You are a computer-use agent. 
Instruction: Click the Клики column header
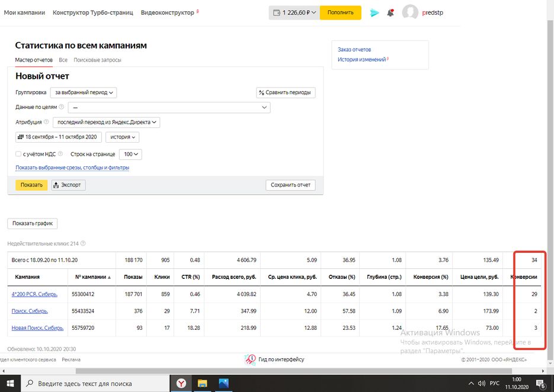coord(162,277)
